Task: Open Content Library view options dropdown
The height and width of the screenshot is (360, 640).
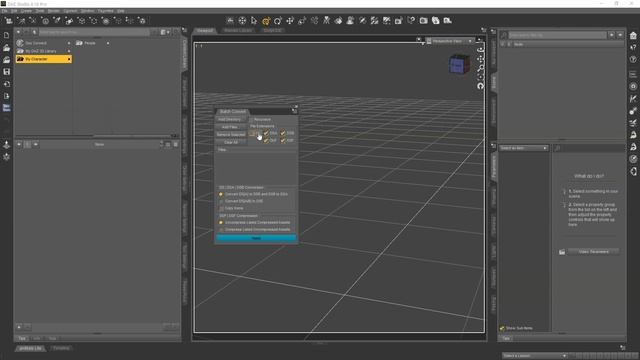Action: point(165,32)
